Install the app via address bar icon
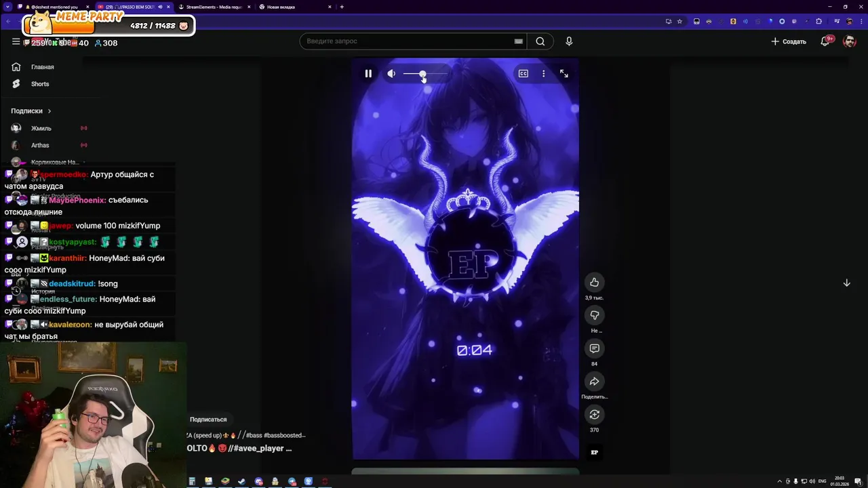The image size is (868, 488). point(669,21)
